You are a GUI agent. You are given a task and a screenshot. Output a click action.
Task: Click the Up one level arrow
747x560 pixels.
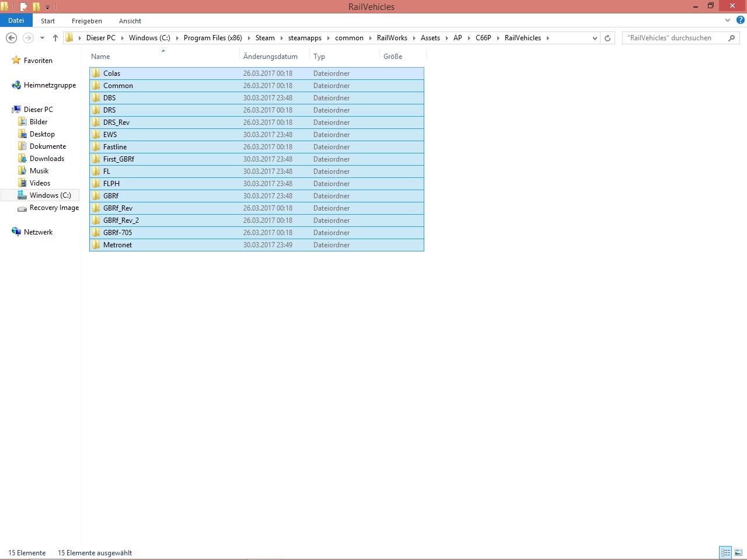55,38
